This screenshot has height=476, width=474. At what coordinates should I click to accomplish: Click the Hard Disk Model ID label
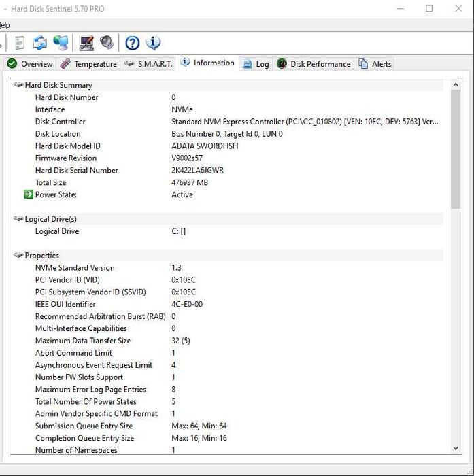click(x=68, y=146)
